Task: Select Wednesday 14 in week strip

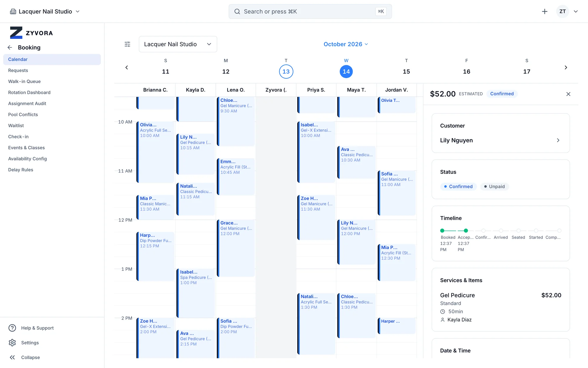Action: coord(346,72)
